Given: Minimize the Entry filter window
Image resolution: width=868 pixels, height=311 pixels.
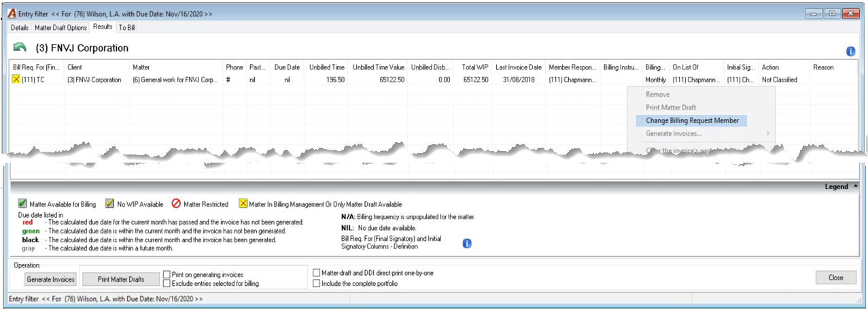Looking at the screenshot, I should (813, 13).
